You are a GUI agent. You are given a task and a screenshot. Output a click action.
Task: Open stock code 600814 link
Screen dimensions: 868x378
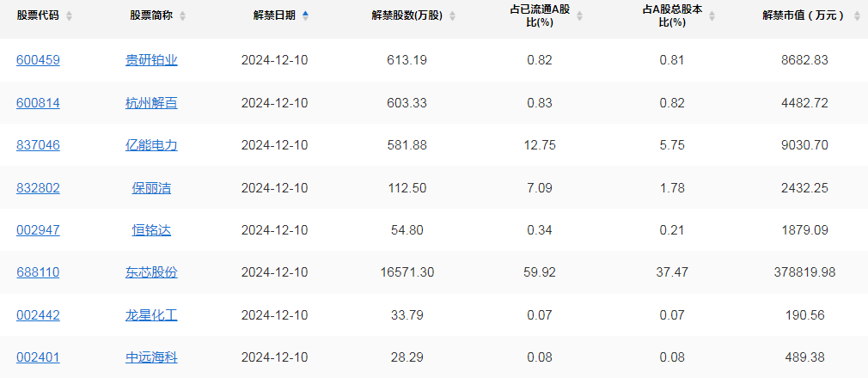pyautogui.click(x=38, y=103)
